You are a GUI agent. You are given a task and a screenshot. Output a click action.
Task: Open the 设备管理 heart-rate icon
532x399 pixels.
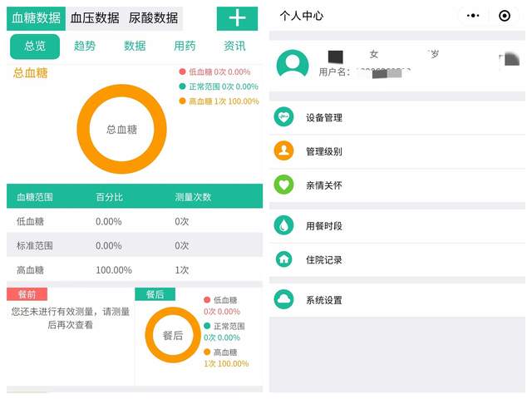(x=283, y=117)
